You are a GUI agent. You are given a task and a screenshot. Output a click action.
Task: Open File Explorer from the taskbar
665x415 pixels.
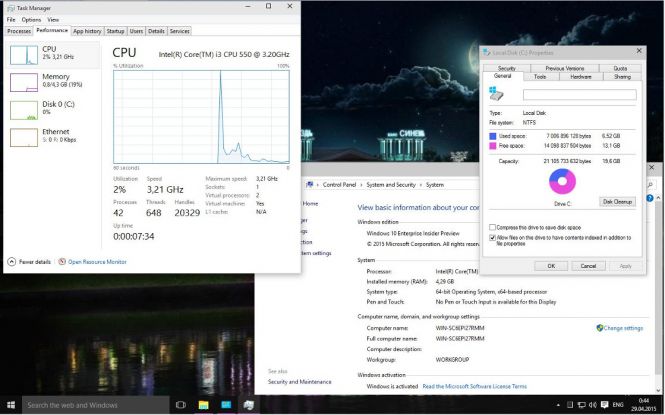(204, 405)
